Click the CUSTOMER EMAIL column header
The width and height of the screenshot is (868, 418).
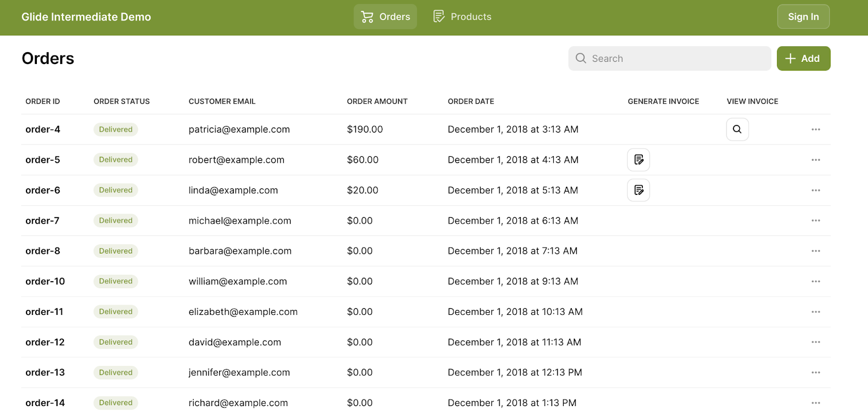222,102
